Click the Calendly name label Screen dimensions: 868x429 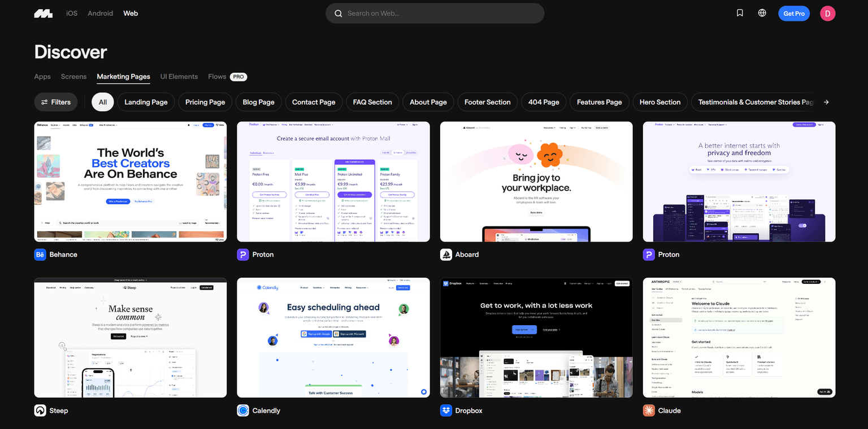click(266, 410)
